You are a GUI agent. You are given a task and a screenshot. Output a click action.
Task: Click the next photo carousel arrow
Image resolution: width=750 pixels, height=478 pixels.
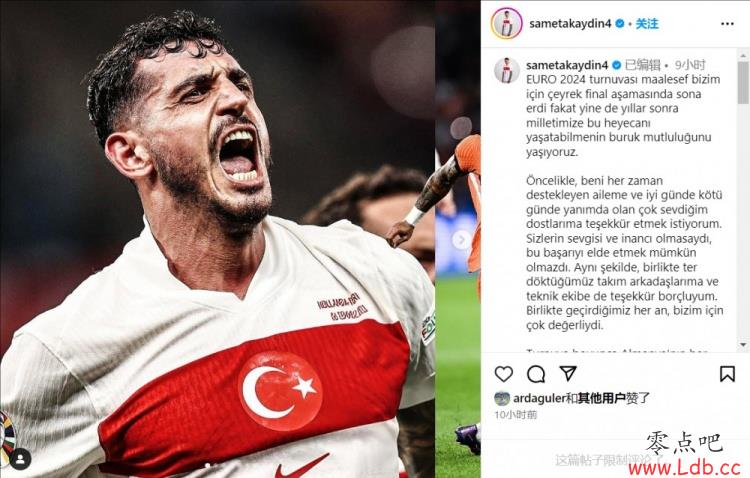[462, 239]
